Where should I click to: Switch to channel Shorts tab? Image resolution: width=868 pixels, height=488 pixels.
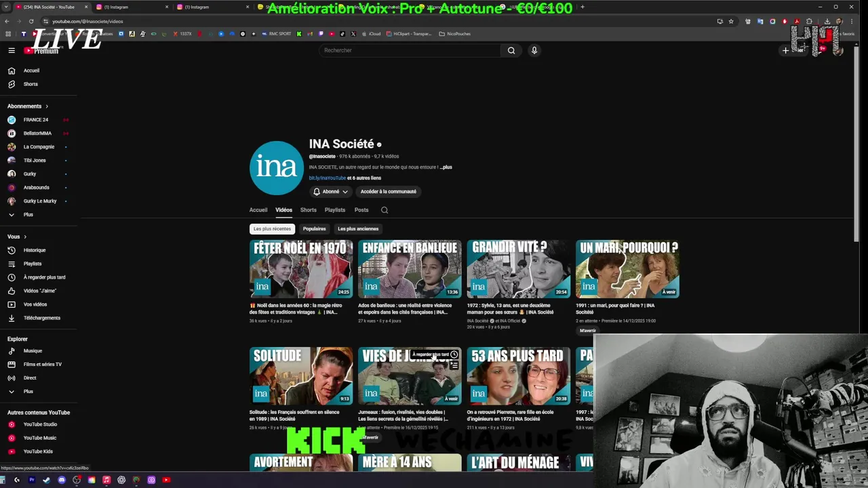click(x=309, y=210)
